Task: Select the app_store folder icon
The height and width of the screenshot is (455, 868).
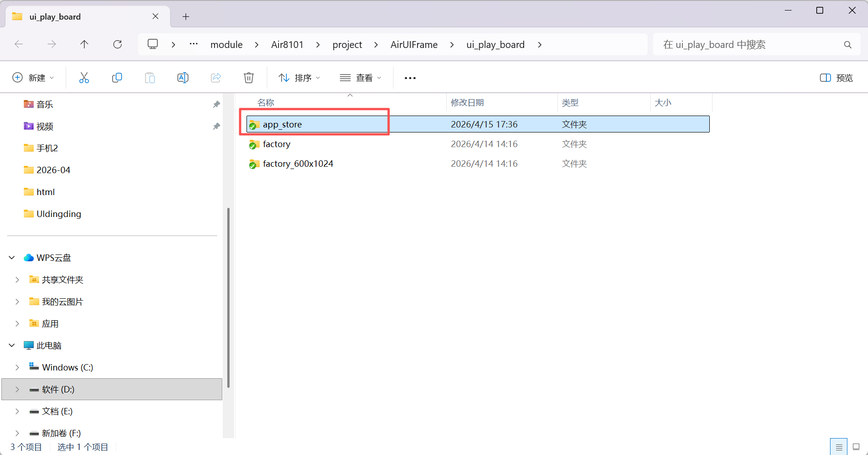Action: [x=254, y=125]
